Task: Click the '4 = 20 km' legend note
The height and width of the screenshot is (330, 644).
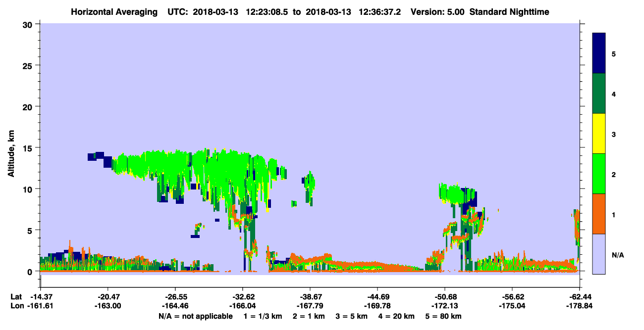Action: (x=396, y=316)
